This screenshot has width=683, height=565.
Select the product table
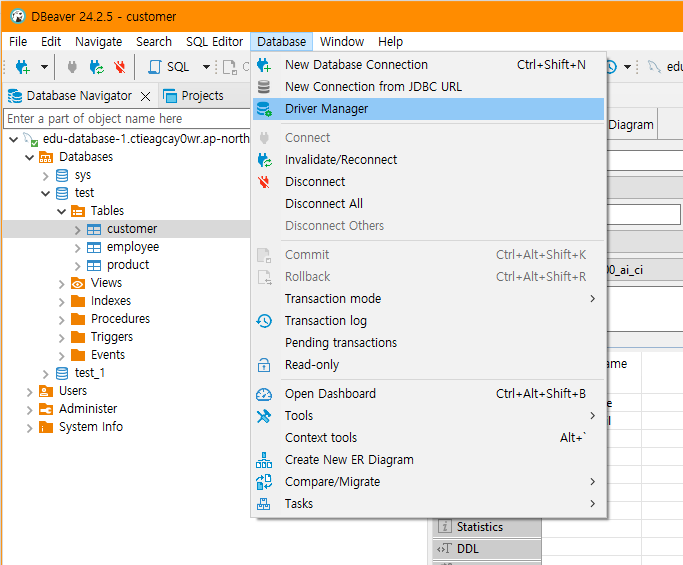[128, 265]
